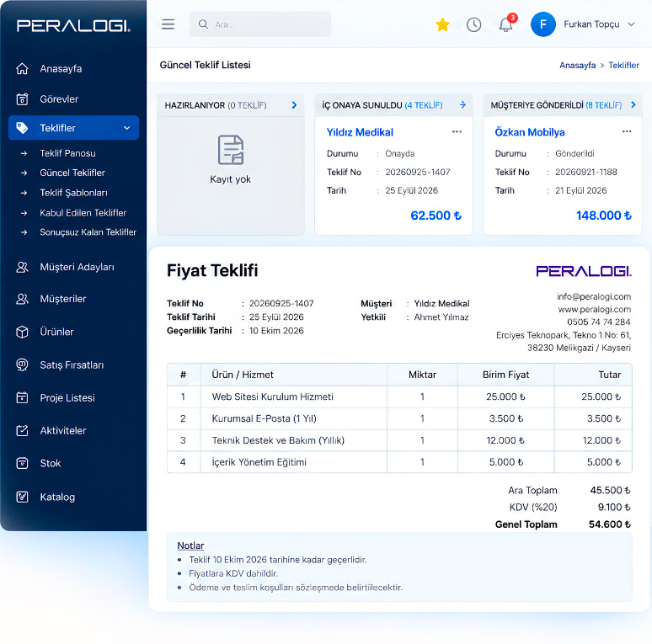Click the Teklifler breadcrumb link
The width and height of the screenshot is (652, 644).
(623, 65)
